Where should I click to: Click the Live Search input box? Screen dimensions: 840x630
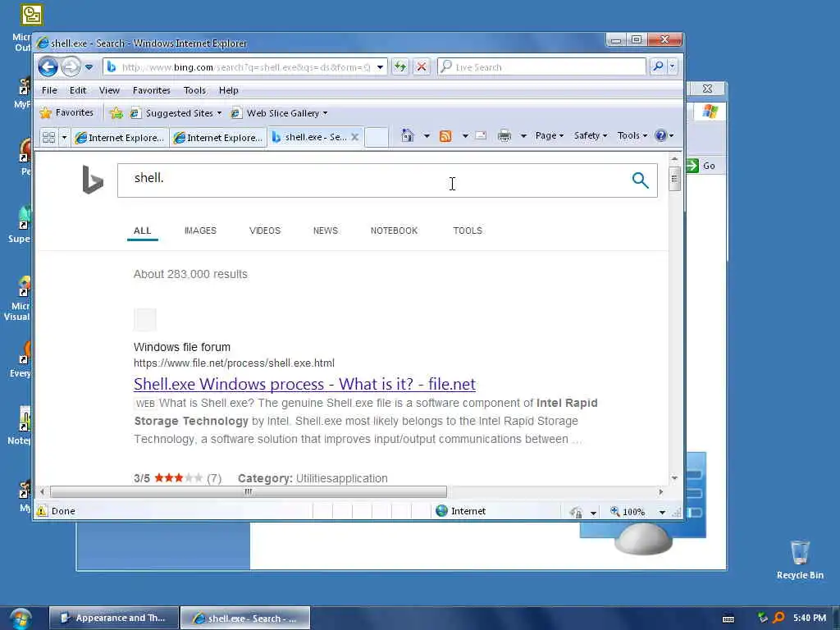[x=541, y=67]
